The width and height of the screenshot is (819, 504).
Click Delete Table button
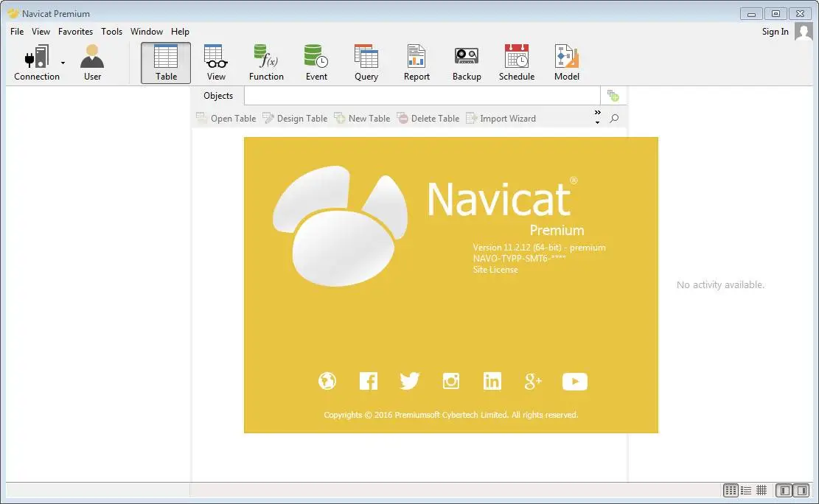(428, 119)
